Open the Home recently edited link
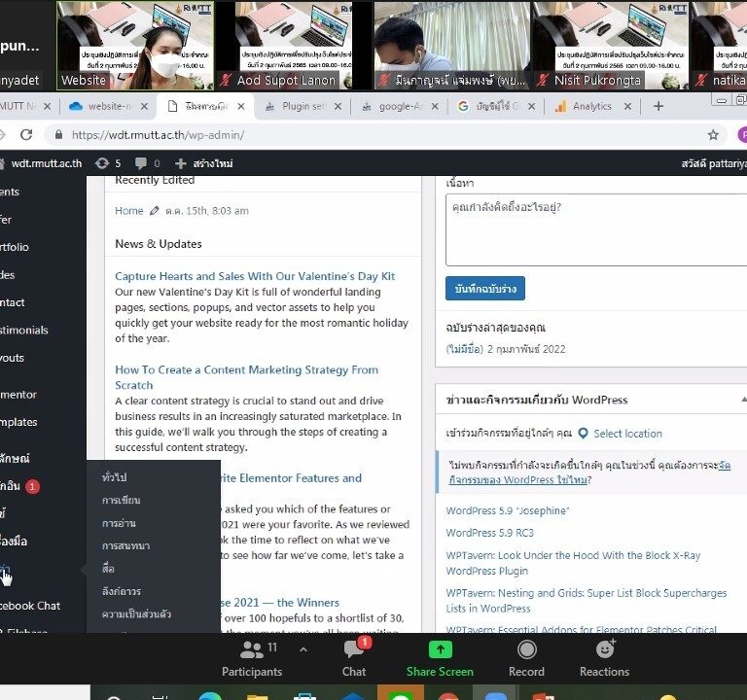This screenshot has height=700, width=747. (x=128, y=210)
